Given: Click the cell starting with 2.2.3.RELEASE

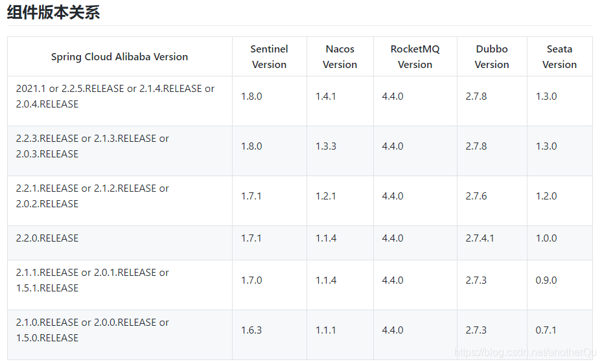Looking at the screenshot, I should coord(119,151).
